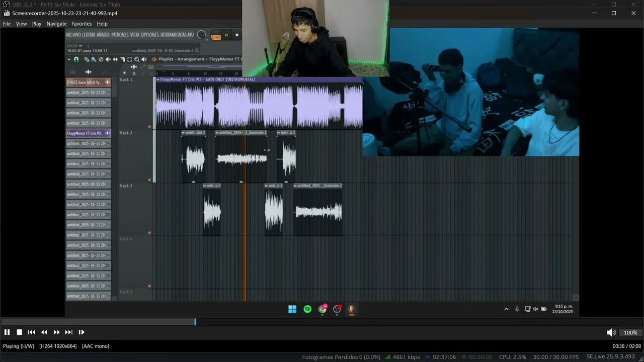Select the playback speaker tool

point(144,59)
